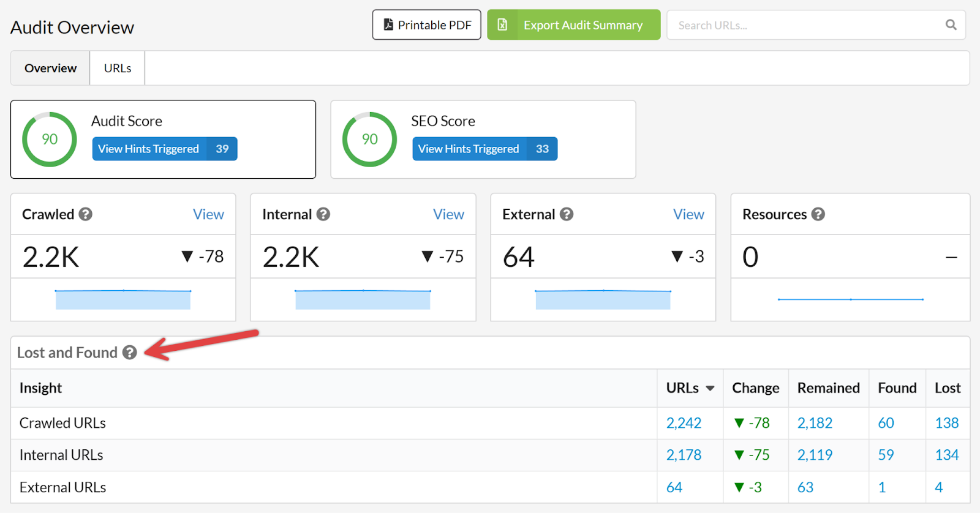Open help icon beside Lost and Found
The width and height of the screenshot is (980, 513).
click(x=129, y=353)
